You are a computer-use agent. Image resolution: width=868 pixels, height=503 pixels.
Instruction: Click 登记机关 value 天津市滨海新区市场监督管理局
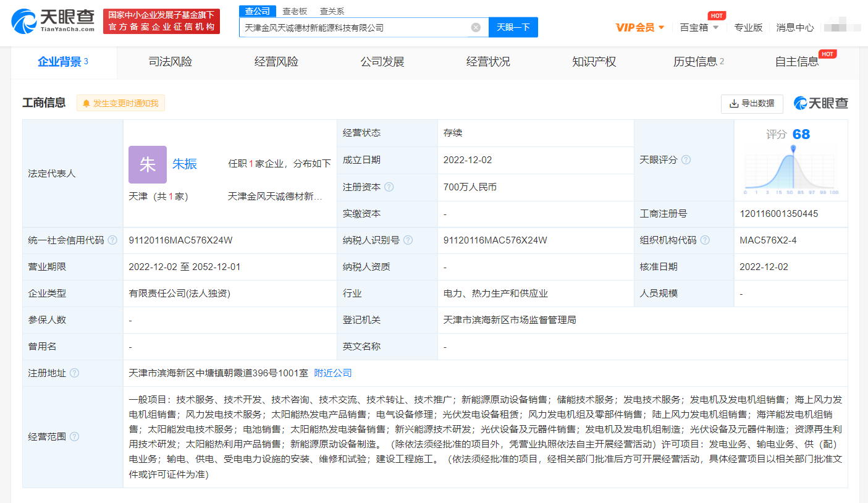click(x=510, y=320)
